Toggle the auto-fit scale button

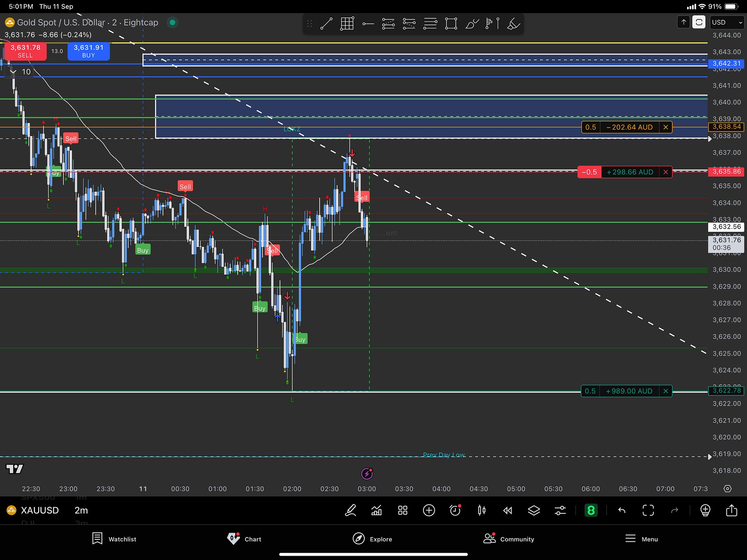click(699, 22)
